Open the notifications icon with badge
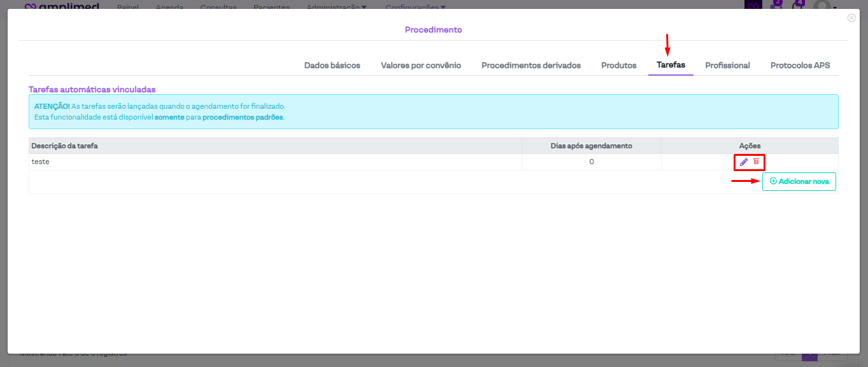 click(798, 5)
